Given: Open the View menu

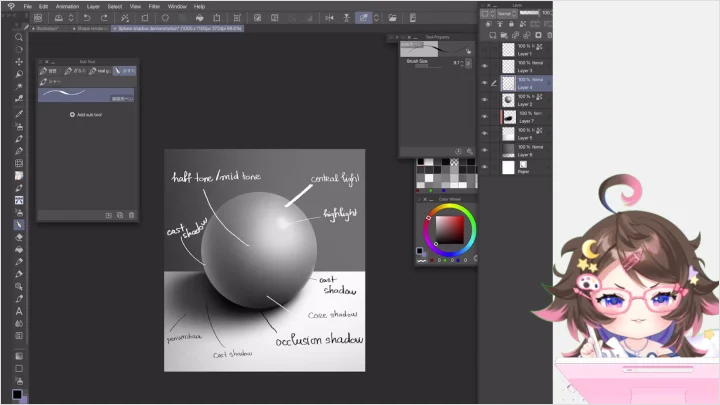Looking at the screenshot, I should (x=135, y=6).
